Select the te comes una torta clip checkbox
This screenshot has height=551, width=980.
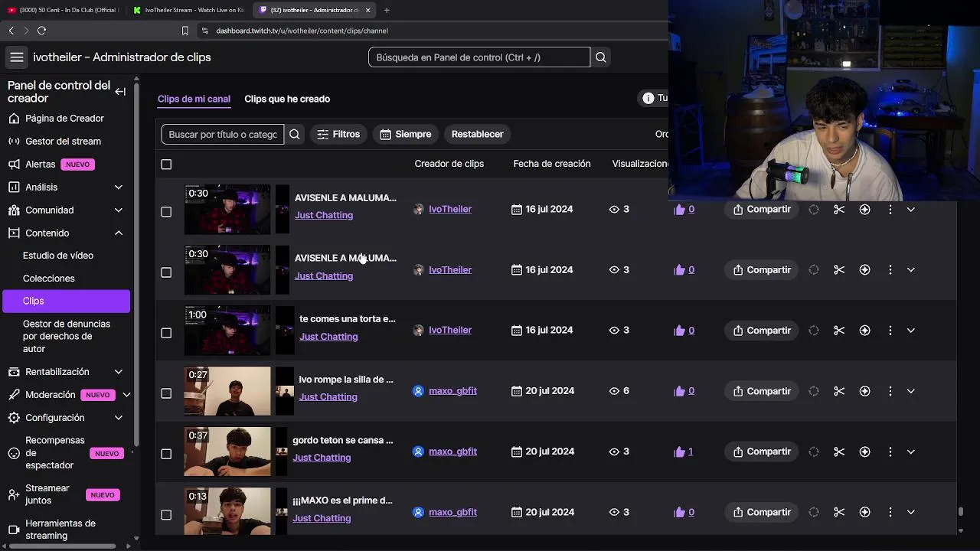coord(166,333)
